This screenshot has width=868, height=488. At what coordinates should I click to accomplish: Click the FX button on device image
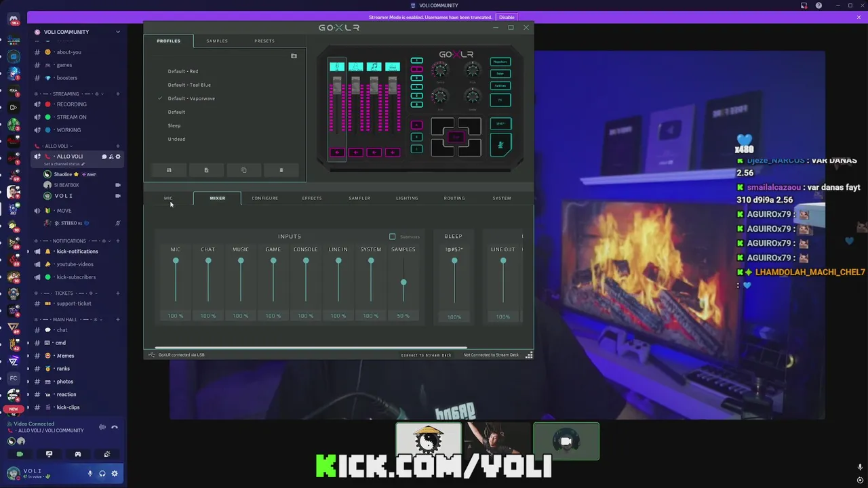pyautogui.click(x=500, y=100)
